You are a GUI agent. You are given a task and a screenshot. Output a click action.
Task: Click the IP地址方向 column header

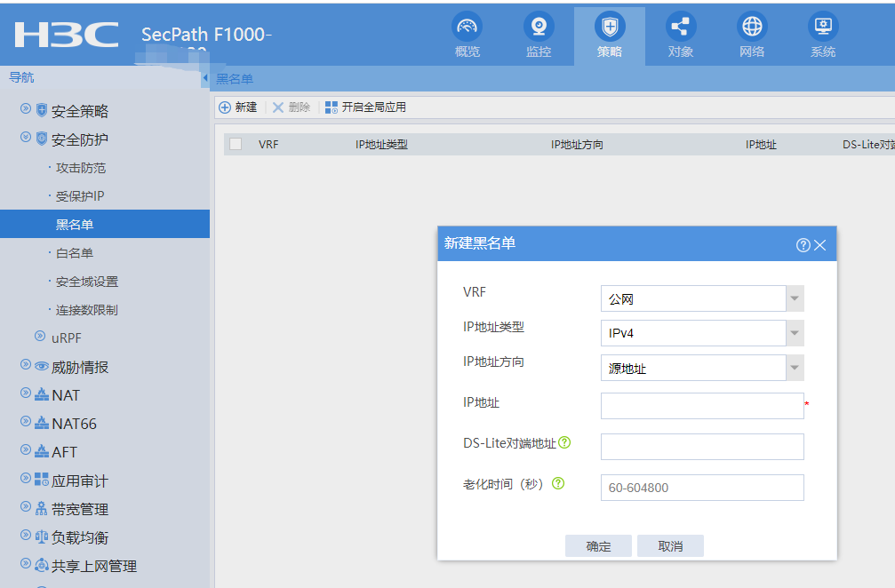point(577,144)
